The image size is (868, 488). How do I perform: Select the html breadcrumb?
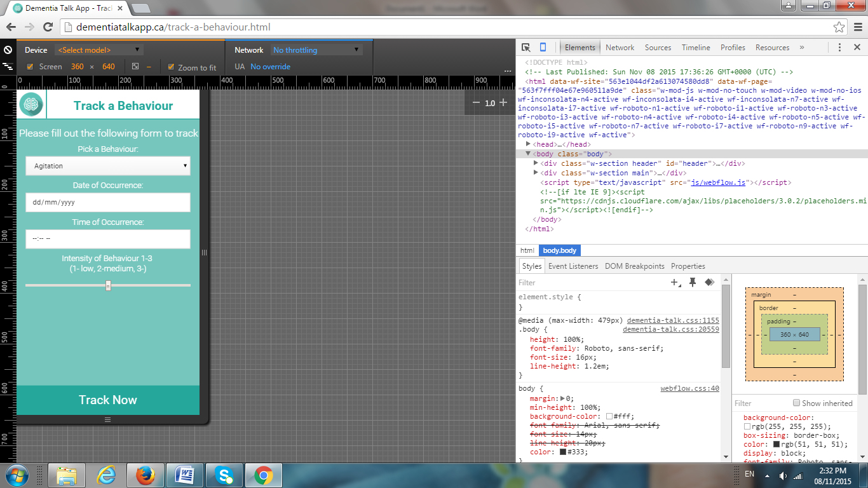(x=527, y=250)
